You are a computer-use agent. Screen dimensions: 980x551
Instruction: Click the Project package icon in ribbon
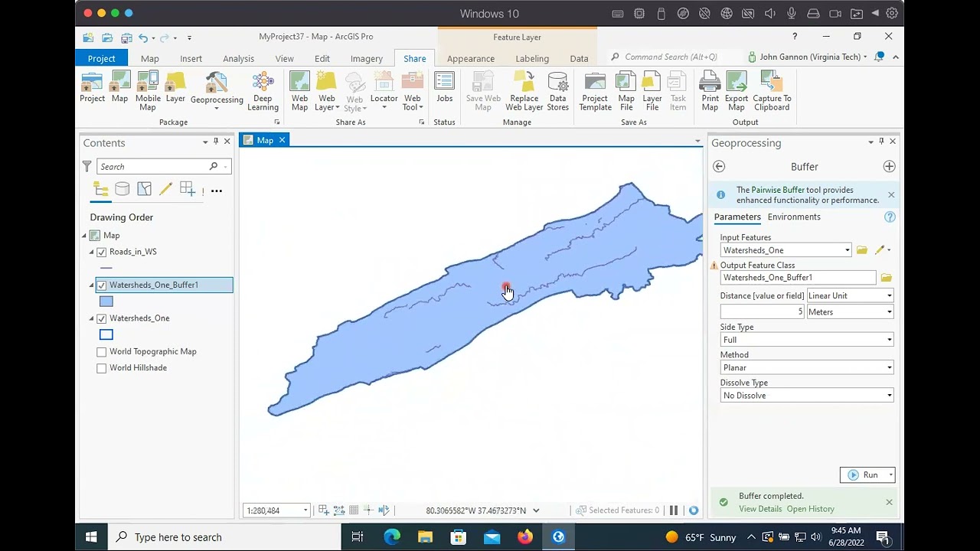[x=92, y=88]
